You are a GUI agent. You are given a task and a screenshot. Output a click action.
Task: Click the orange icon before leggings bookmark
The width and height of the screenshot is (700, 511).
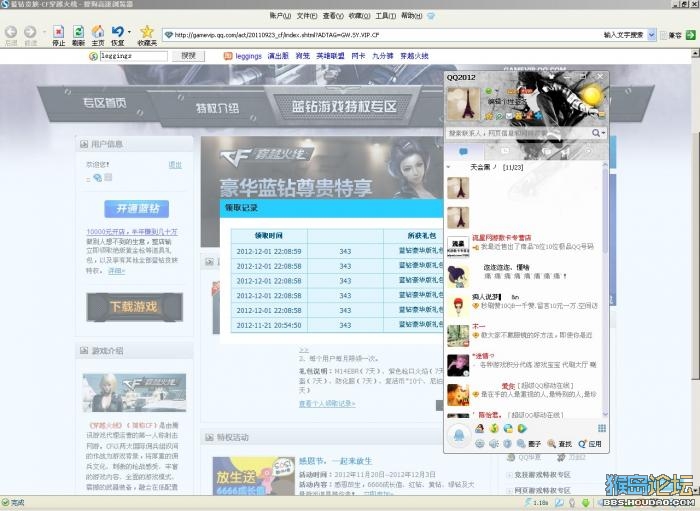[x=228, y=56]
